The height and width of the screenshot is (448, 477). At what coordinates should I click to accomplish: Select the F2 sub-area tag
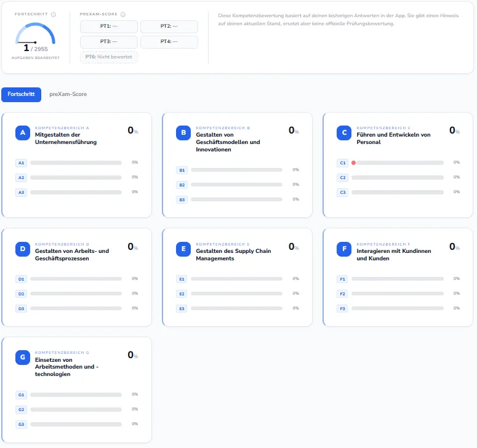click(x=342, y=294)
